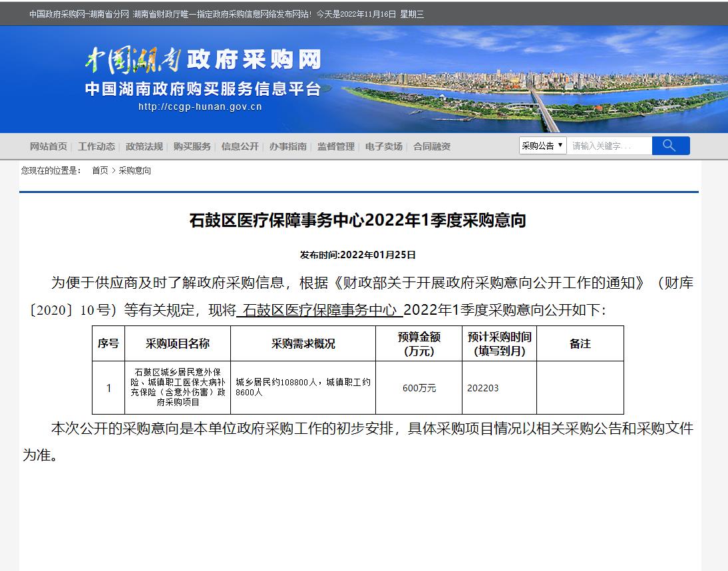Click the page title 石鼓区医疗保障事务中心2022年1季度采购意向
The height and width of the screenshot is (571, 728).
[357, 220]
